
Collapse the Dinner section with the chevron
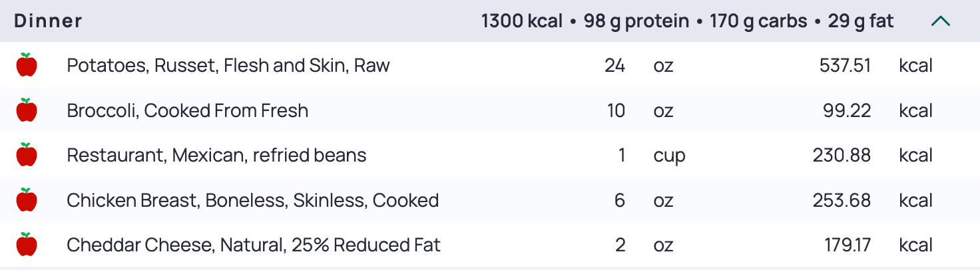tap(941, 21)
